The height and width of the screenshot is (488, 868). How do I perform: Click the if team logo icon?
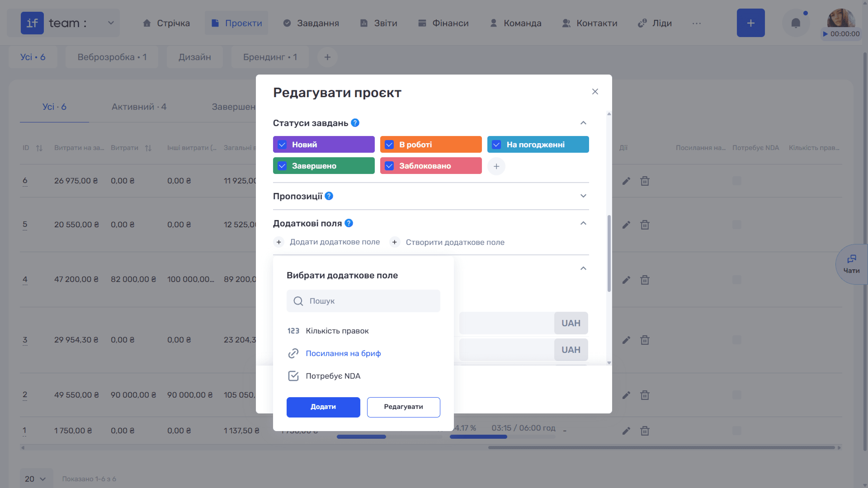coord(32,23)
